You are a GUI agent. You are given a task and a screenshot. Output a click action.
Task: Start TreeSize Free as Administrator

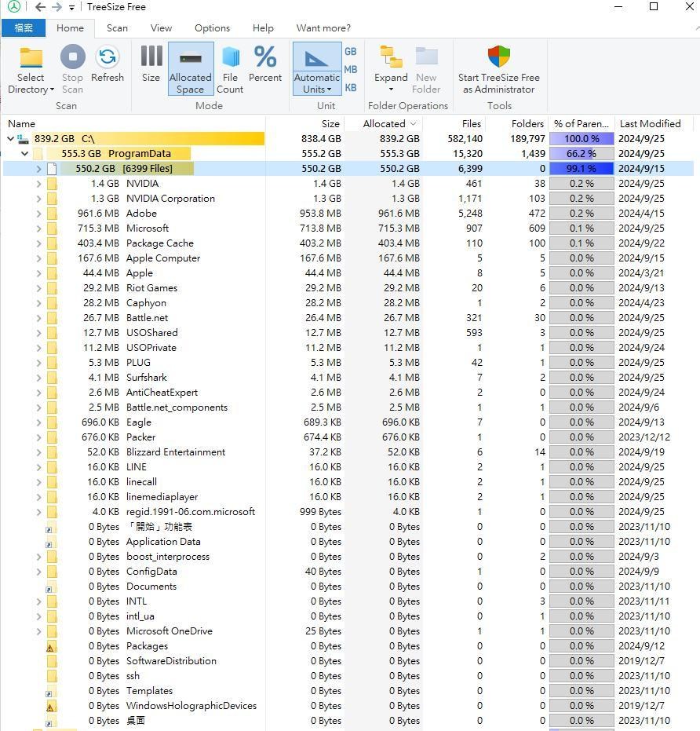click(499, 58)
